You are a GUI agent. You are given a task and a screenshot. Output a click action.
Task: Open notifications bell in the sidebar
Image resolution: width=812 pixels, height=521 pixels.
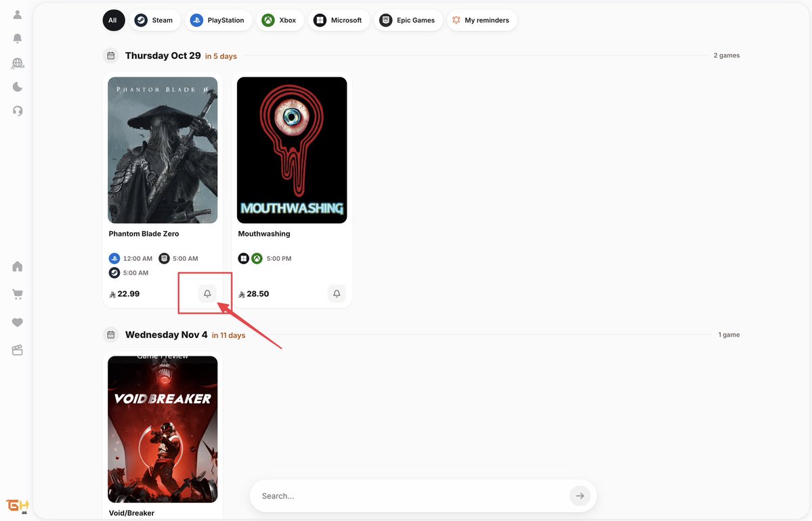17,39
